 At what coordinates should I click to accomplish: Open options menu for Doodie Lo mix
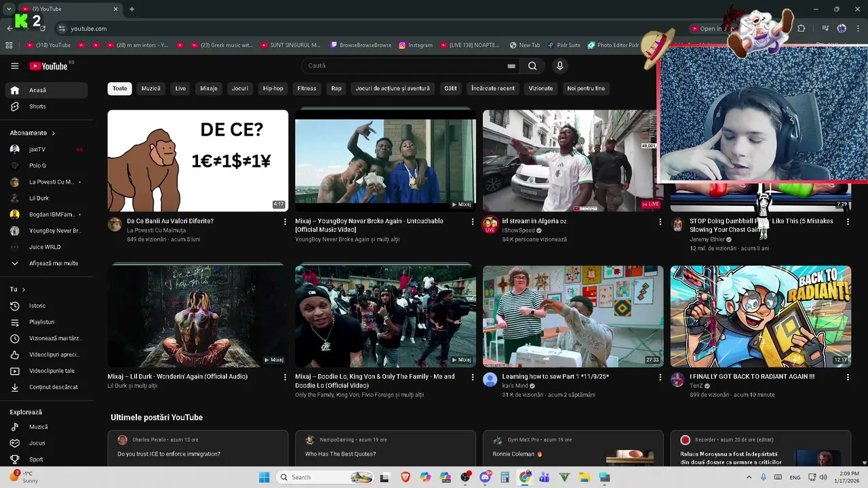coord(473,377)
